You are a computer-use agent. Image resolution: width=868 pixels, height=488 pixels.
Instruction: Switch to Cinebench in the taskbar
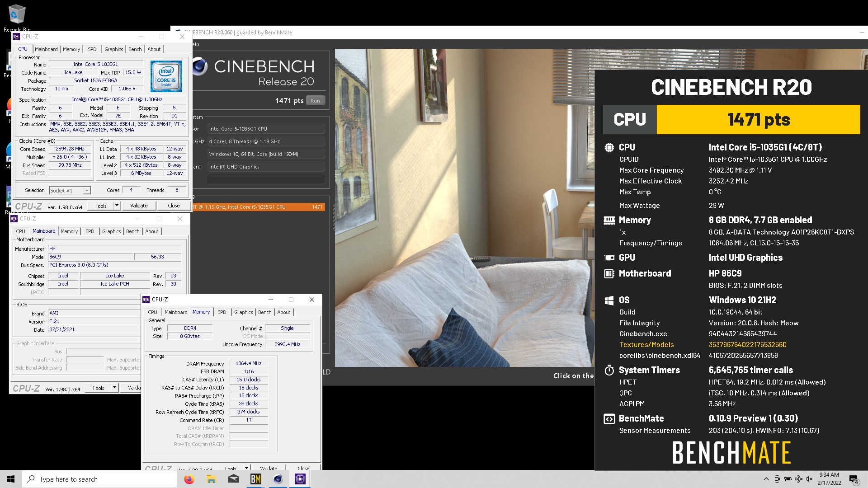click(x=278, y=479)
